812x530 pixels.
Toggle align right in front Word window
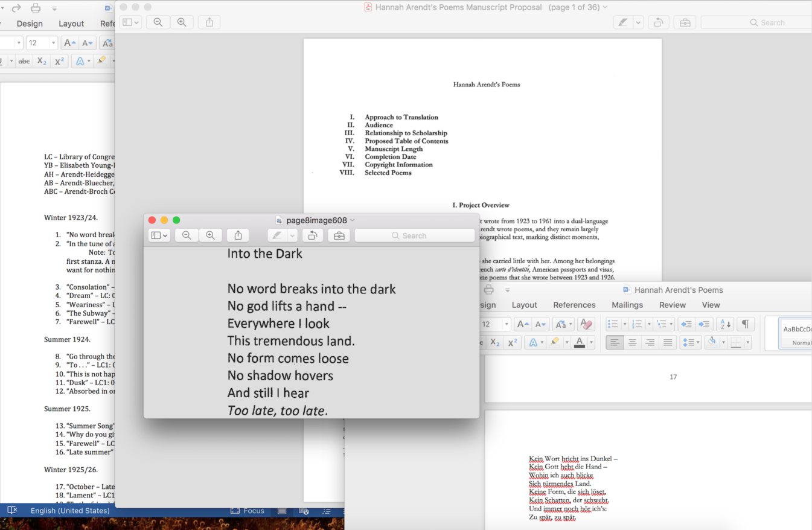pos(650,342)
